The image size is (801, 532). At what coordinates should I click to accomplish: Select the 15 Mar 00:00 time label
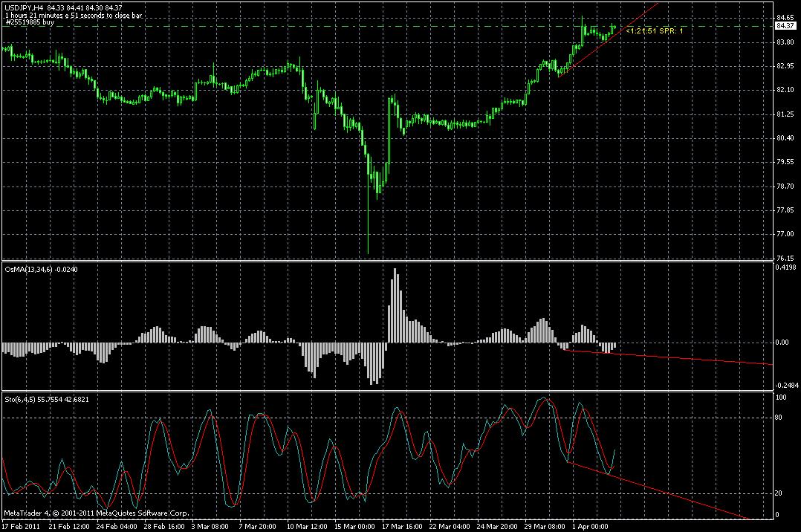click(354, 526)
